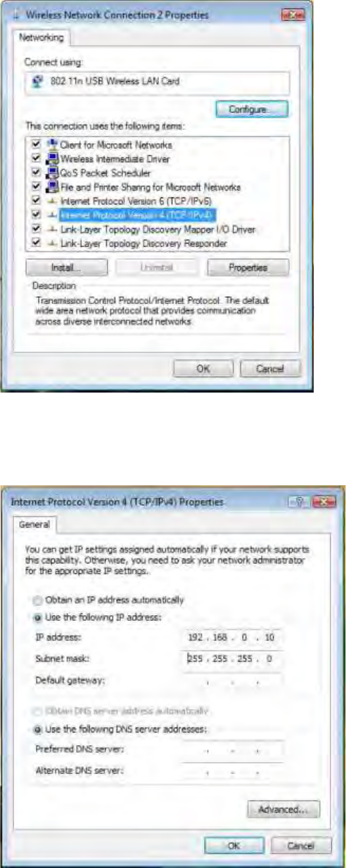Image resolution: width=346 pixels, height=868 pixels.
Task: Click the help question mark in the IPv4 Properties title bar
Action: pyautogui.click(x=300, y=502)
